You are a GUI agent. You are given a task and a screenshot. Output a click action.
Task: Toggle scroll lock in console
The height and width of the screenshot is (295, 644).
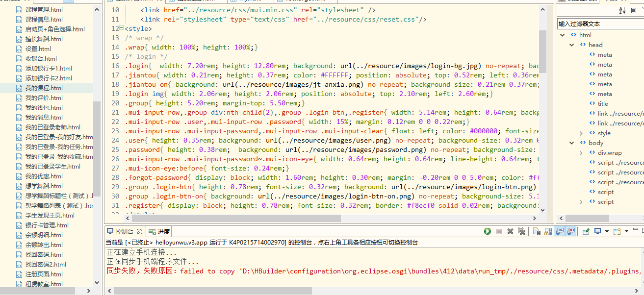tap(548, 231)
